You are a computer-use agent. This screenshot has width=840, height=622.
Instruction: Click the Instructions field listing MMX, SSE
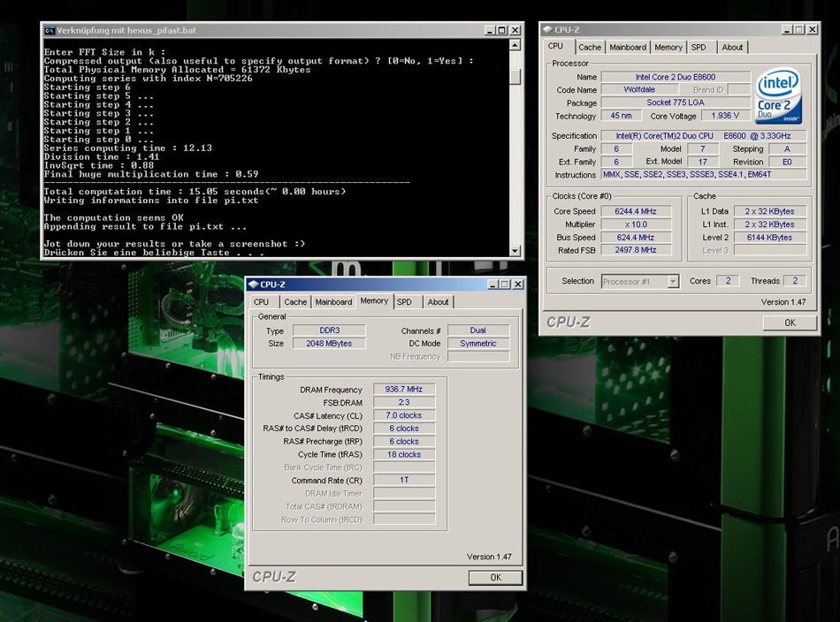point(704,175)
